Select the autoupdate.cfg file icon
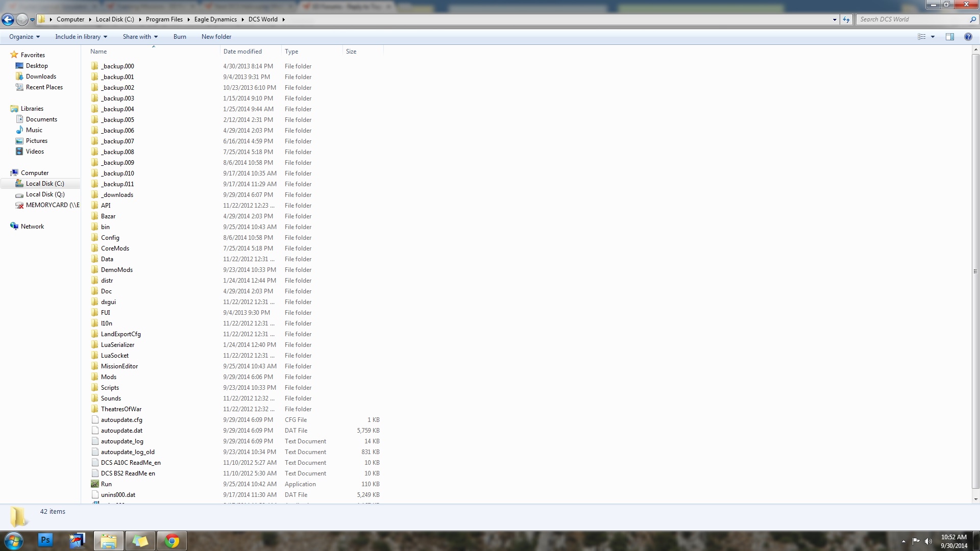This screenshot has width=980, height=551. pos(94,420)
